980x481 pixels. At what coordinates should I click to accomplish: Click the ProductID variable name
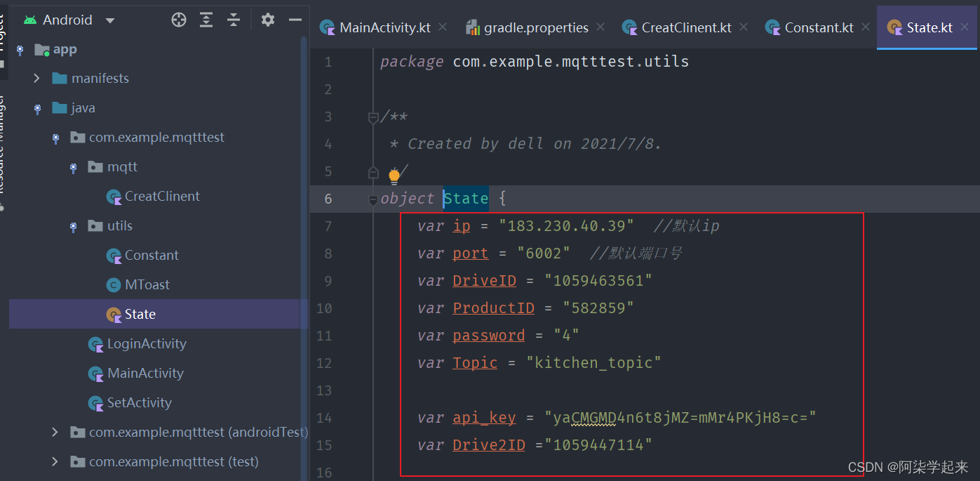[x=494, y=308]
